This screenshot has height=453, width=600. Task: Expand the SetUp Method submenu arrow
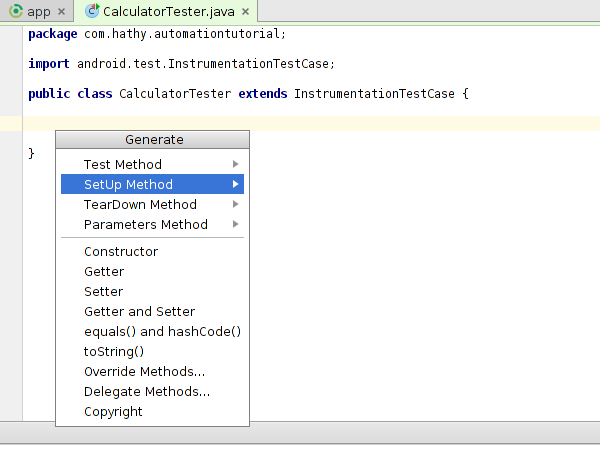236,184
